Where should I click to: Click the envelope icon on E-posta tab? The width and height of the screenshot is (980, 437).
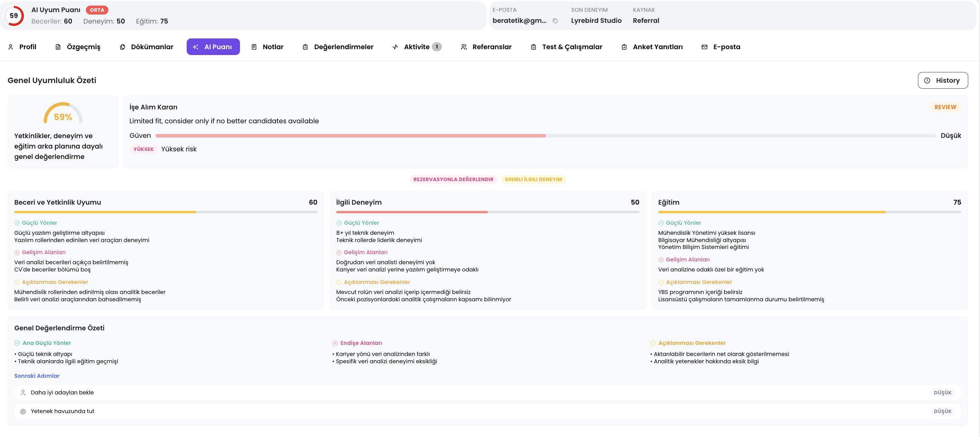point(704,47)
